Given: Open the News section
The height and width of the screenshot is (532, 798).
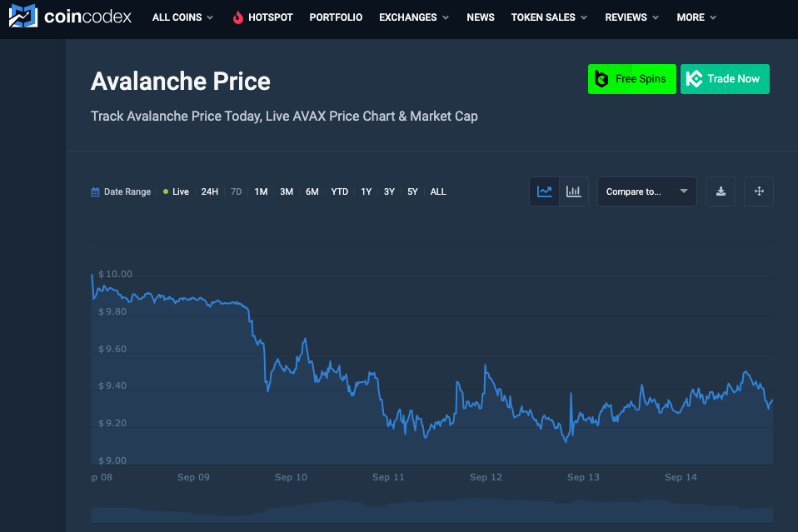Looking at the screenshot, I should (x=481, y=17).
